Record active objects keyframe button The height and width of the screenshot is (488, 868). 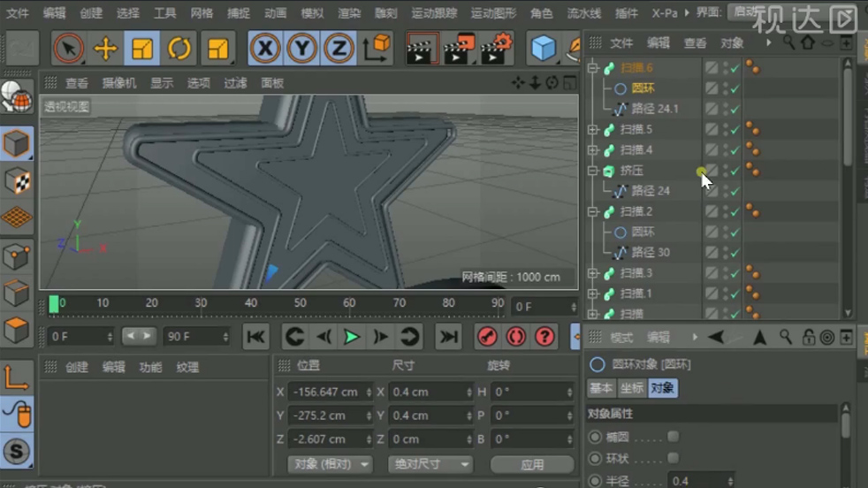click(x=487, y=336)
